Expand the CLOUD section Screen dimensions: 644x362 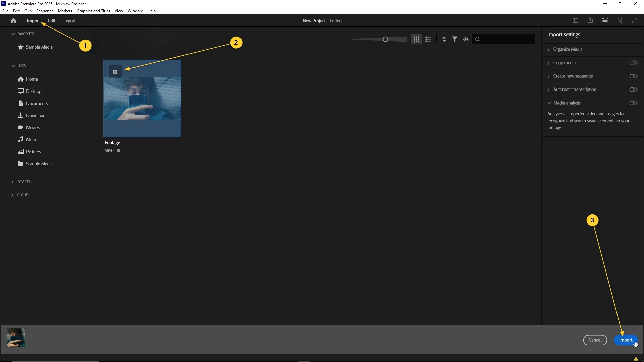click(x=13, y=195)
